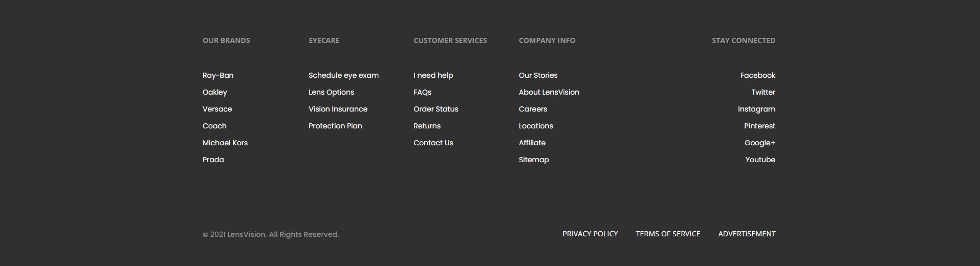The width and height of the screenshot is (980, 266).
Task: Visit the Youtube link
Action: pos(760,160)
